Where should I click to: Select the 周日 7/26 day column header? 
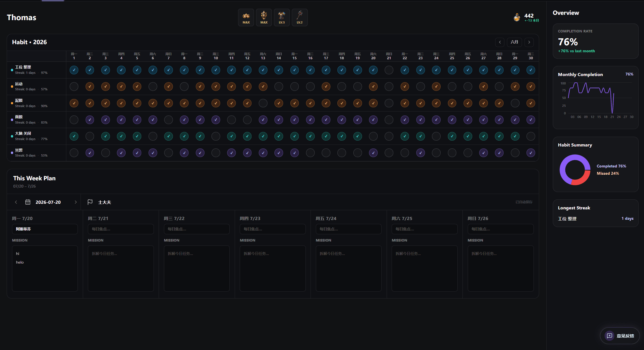(x=478, y=218)
